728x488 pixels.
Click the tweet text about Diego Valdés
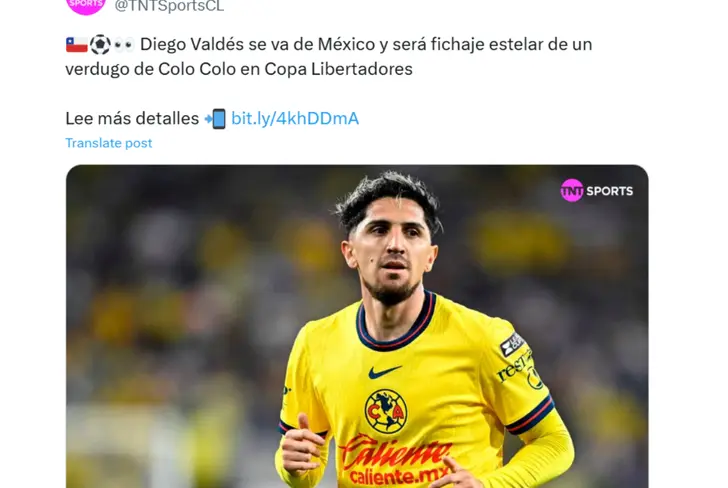pos(329,57)
